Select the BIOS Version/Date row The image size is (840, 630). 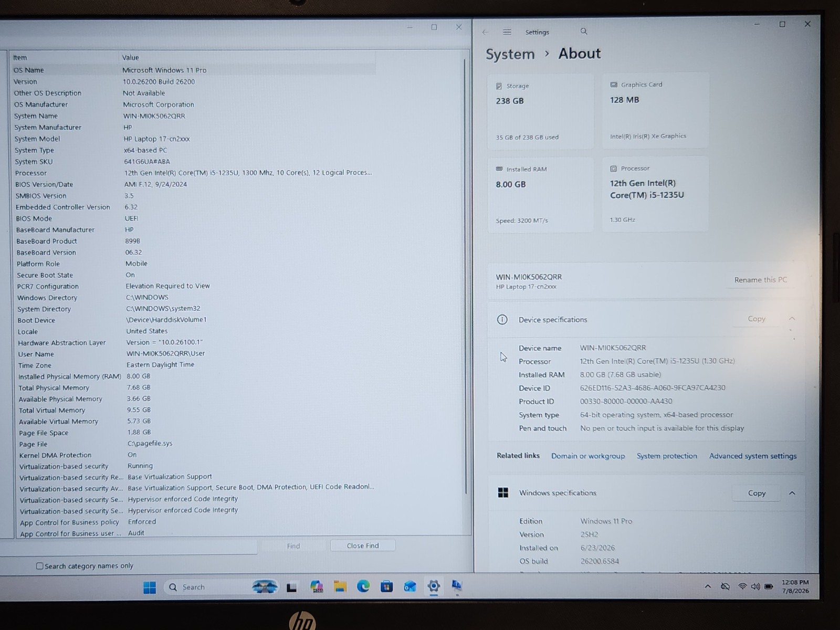193,184
